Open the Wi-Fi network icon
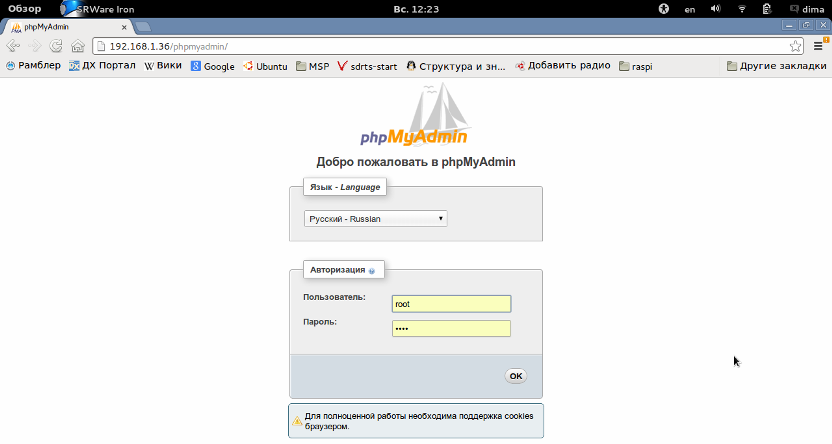The image size is (832, 444). (742, 8)
